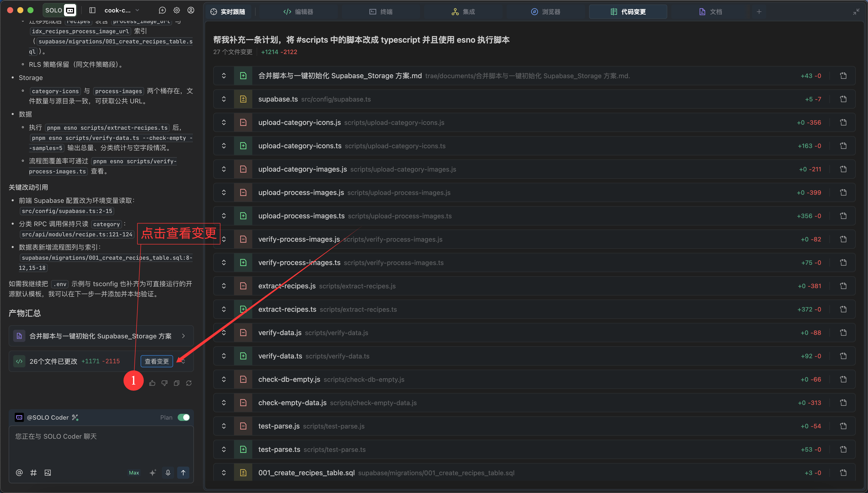Open the cook-c... project dropdown
This screenshot has width=868, height=493.
click(x=122, y=10)
